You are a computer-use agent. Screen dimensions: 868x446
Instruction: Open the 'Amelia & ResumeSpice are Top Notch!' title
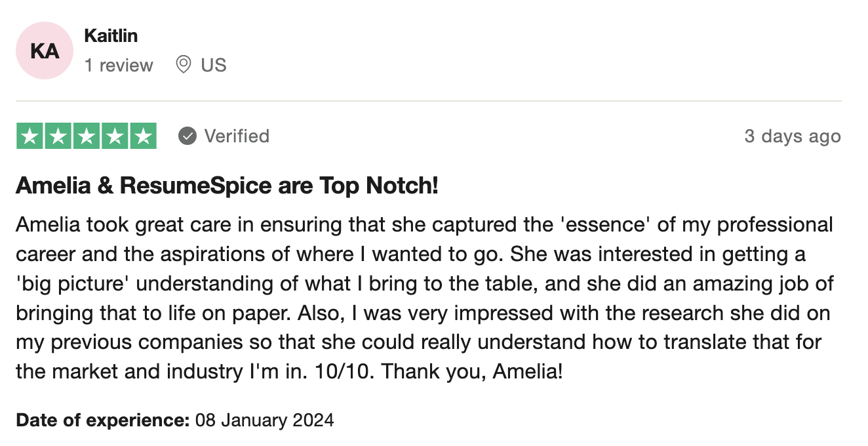click(x=227, y=186)
